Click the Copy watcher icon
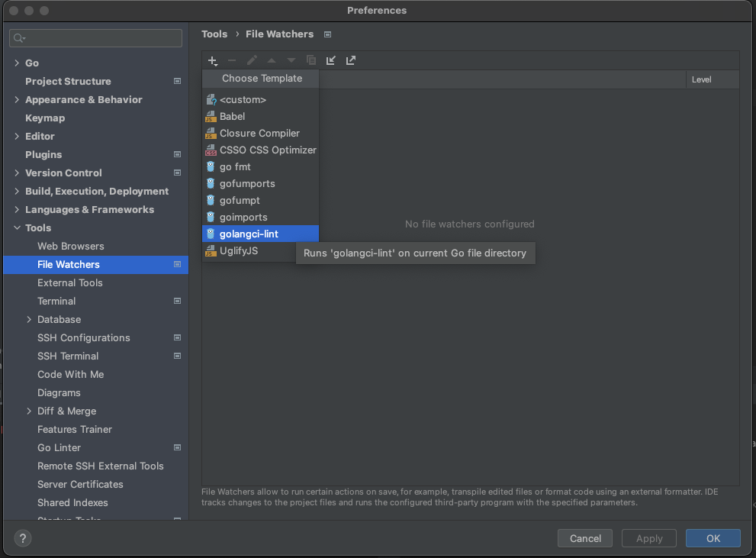The height and width of the screenshot is (558, 756). click(311, 60)
